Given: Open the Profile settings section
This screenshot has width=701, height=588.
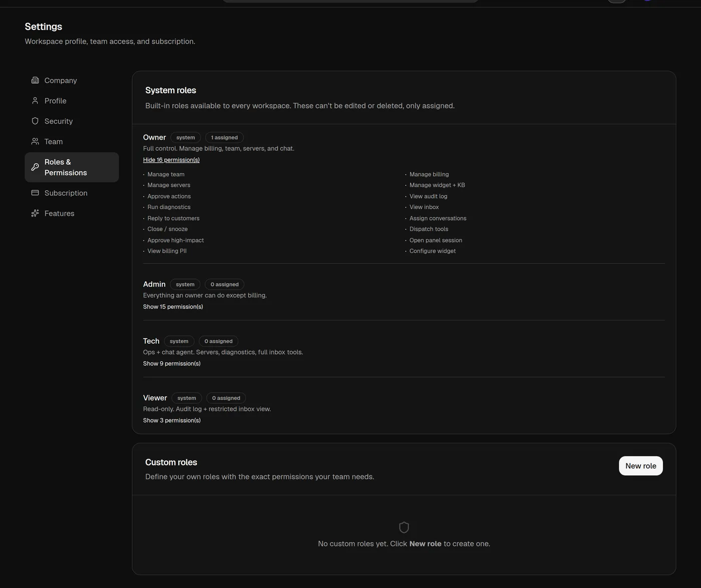Looking at the screenshot, I should tap(72, 101).
